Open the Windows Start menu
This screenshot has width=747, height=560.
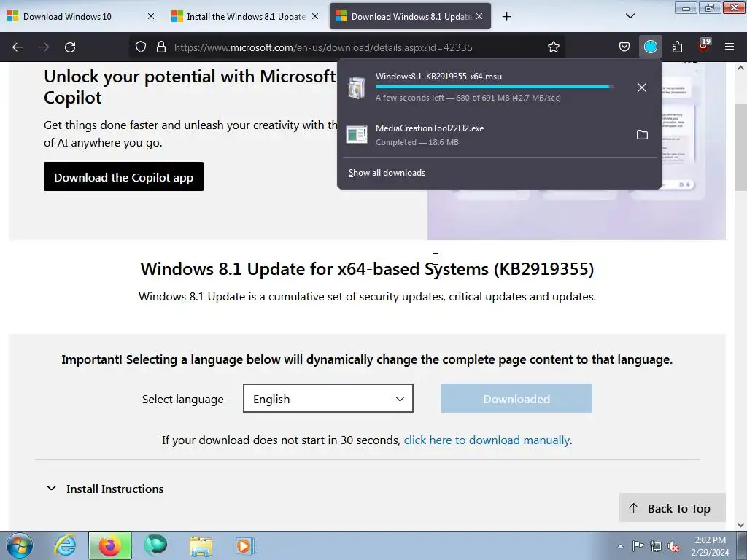[x=20, y=545]
